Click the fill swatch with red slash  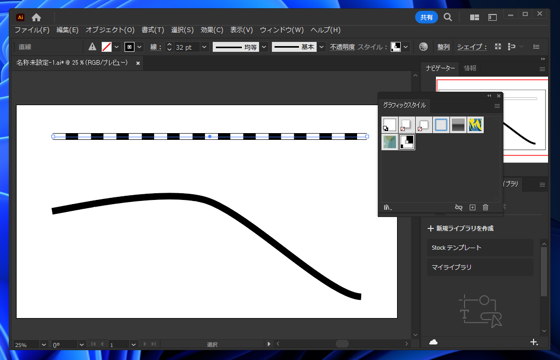pos(107,47)
